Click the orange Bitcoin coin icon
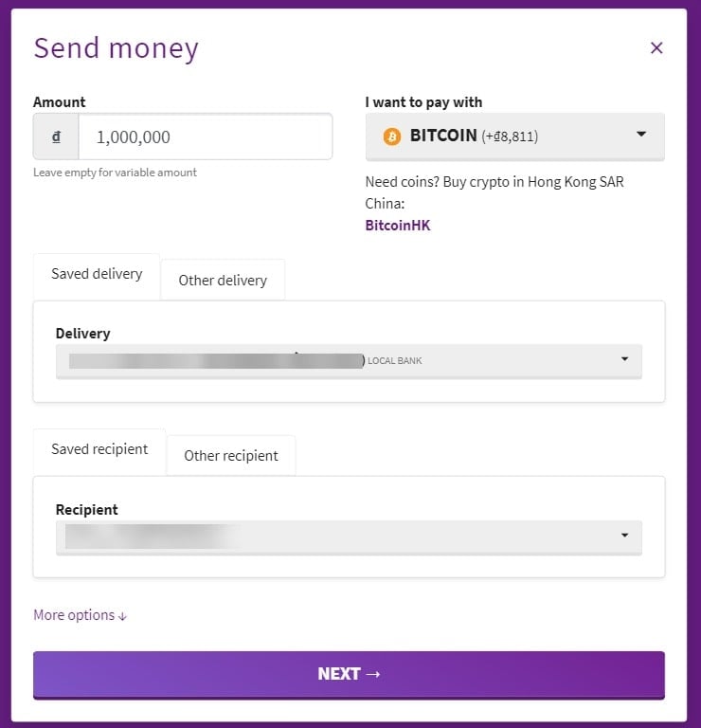 click(392, 136)
